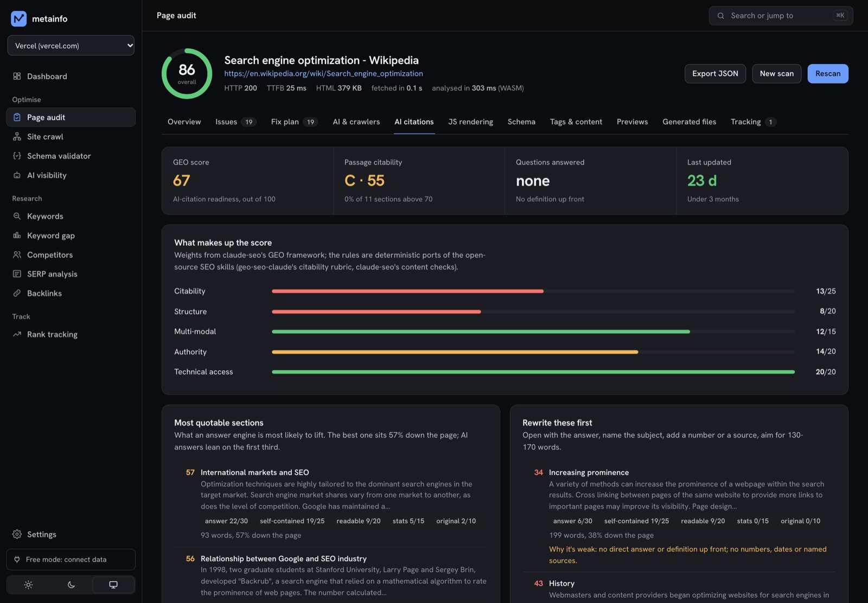This screenshot has height=603, width=868.
Task: Select system theme monitor icon
Action: [x=113, y=585]
